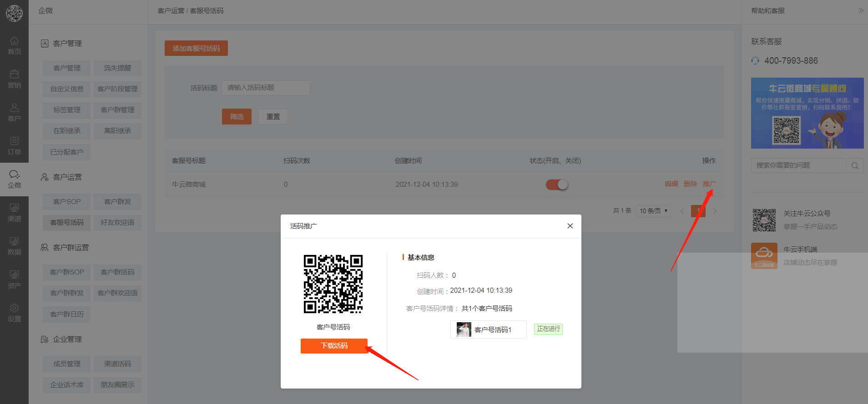Screen dimensions: 868x404
Task: Click the 牛云手机端 app icon
Action: (764, 256)
